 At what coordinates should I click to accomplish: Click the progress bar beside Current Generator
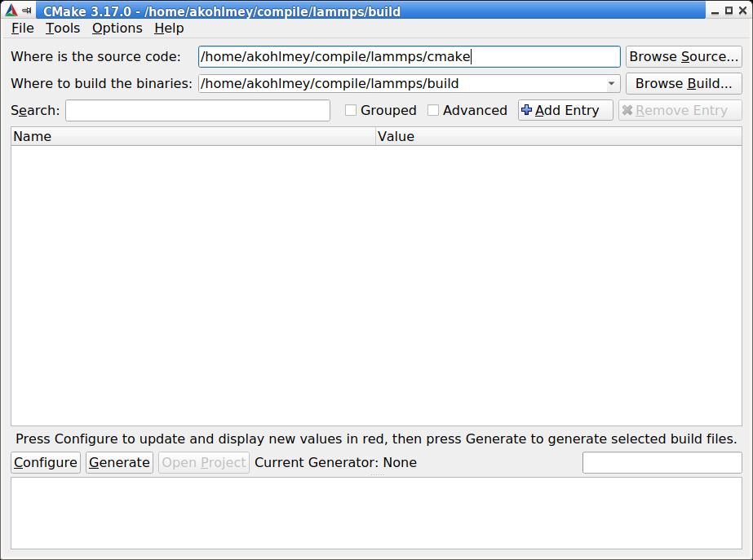[x=662, y=462]
